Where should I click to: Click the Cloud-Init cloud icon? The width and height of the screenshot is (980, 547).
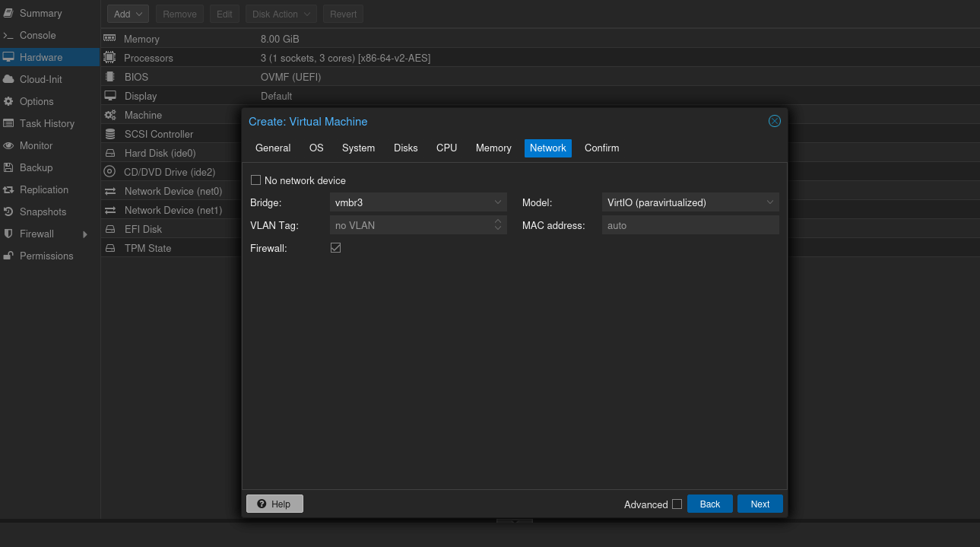[x=8, y=79]
